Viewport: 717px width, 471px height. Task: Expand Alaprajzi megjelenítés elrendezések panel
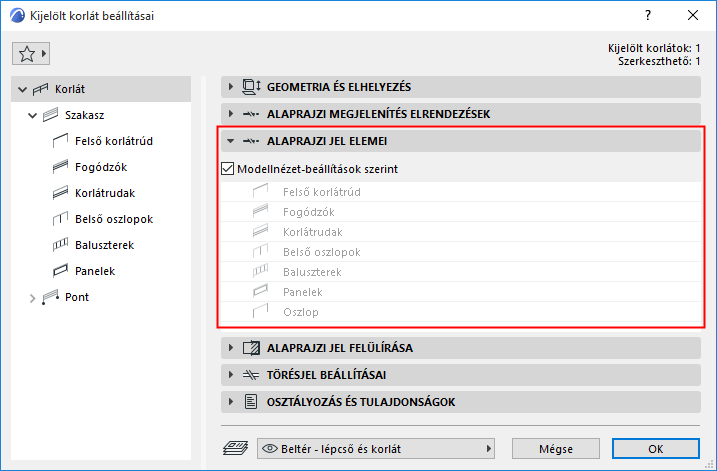[x=230, y=114]
